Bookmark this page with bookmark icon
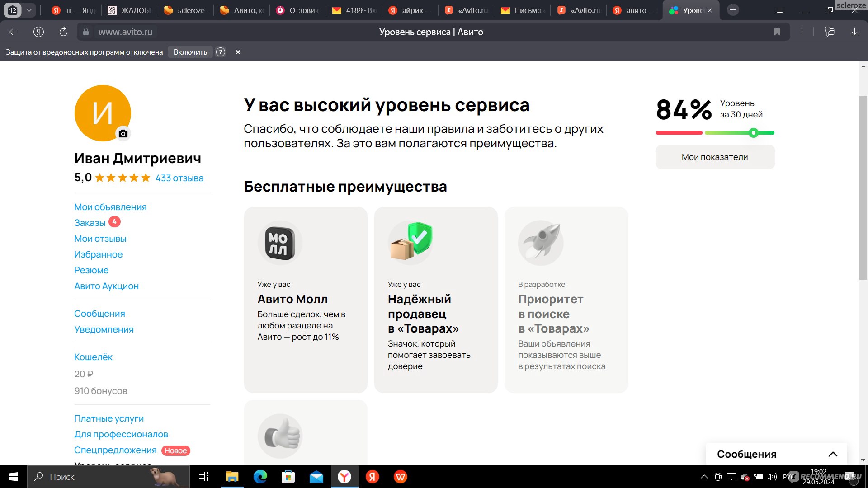The height and width of the screenshot is (488, 868). point(777,32)
